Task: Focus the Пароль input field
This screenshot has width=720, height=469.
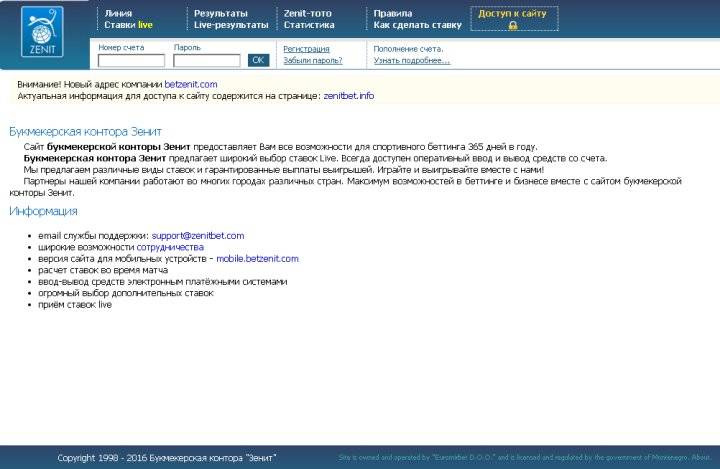Action: pyautogui.click(x=207, y=60)
